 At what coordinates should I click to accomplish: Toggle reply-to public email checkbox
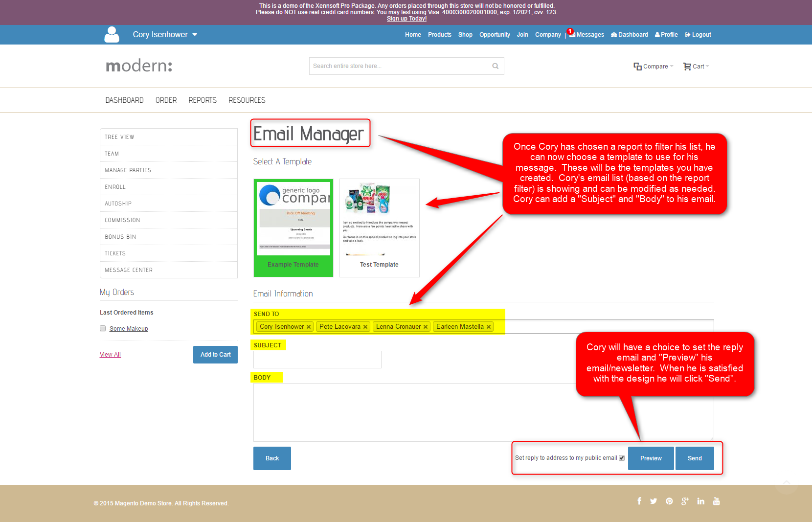tap(622, 458)
